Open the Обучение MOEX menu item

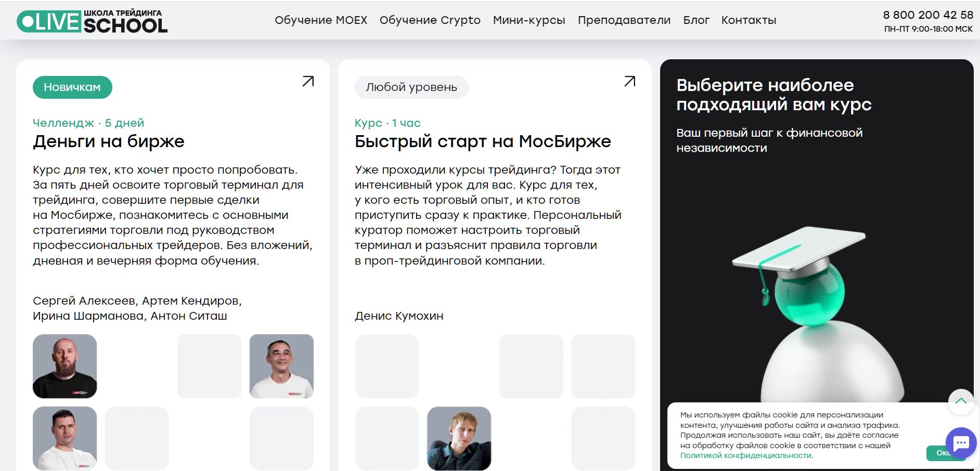click(321, 20)
